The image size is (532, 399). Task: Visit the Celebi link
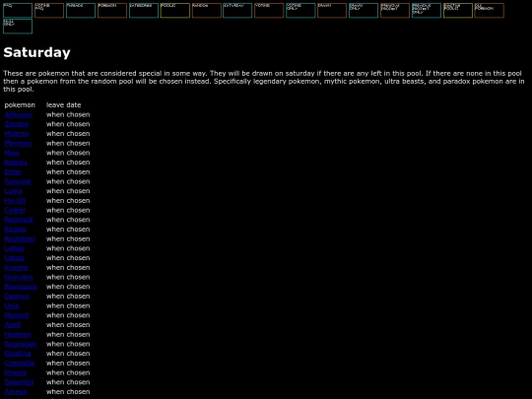(x=15, y=210)
